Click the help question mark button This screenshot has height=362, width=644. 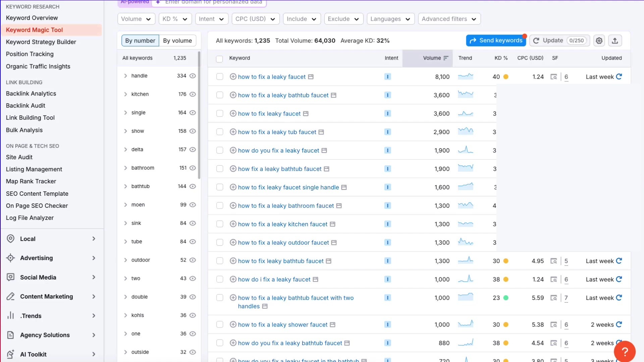click(625, 352)
